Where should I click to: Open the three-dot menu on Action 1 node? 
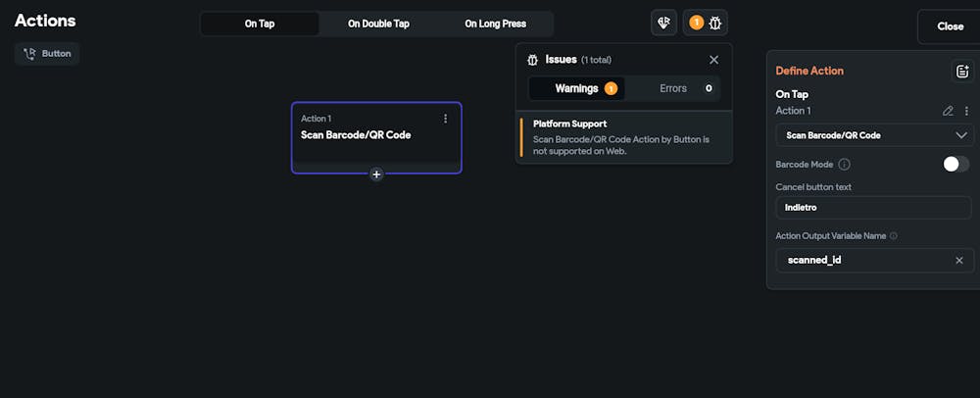point(446,119)
